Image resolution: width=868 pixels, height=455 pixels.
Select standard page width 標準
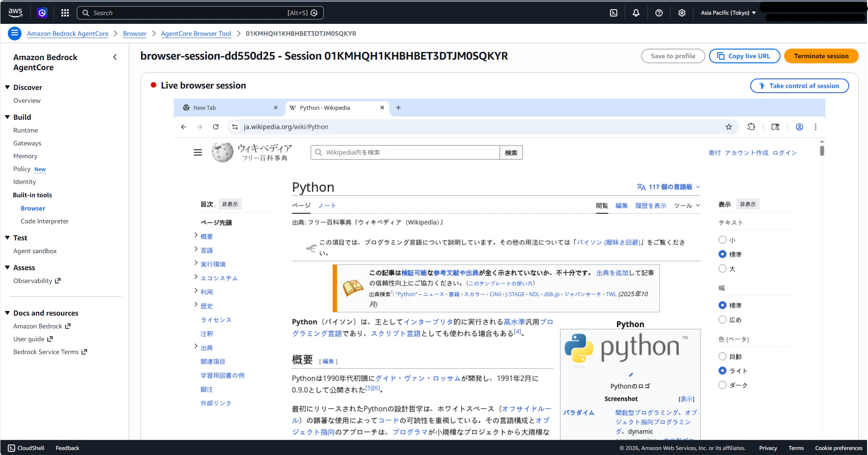tap(722, 305)
